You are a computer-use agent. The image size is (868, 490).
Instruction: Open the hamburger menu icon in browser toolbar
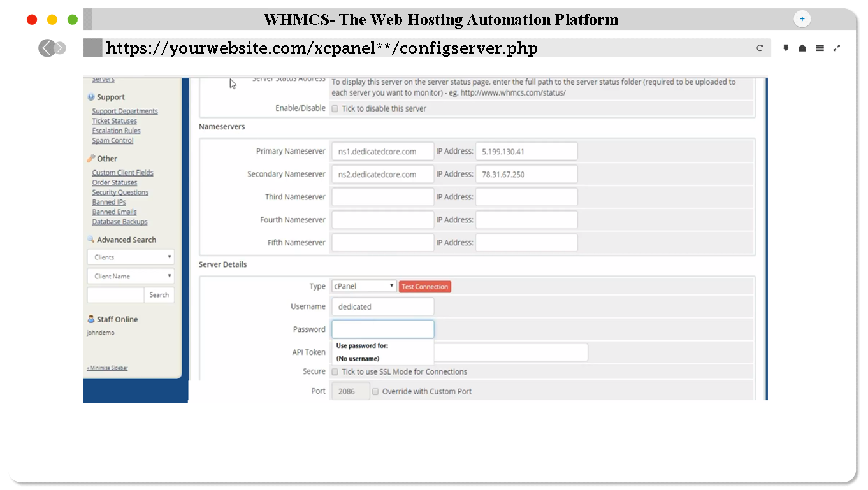[820, 48]
